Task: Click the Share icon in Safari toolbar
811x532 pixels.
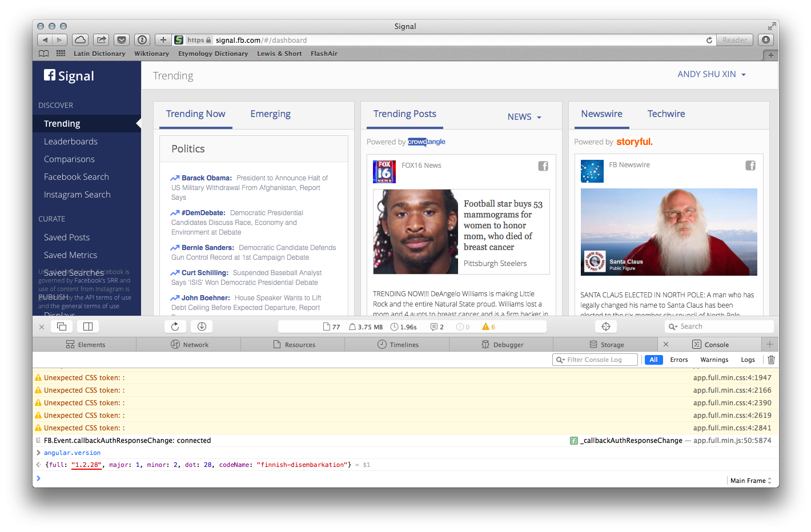Action: point(101,40)
